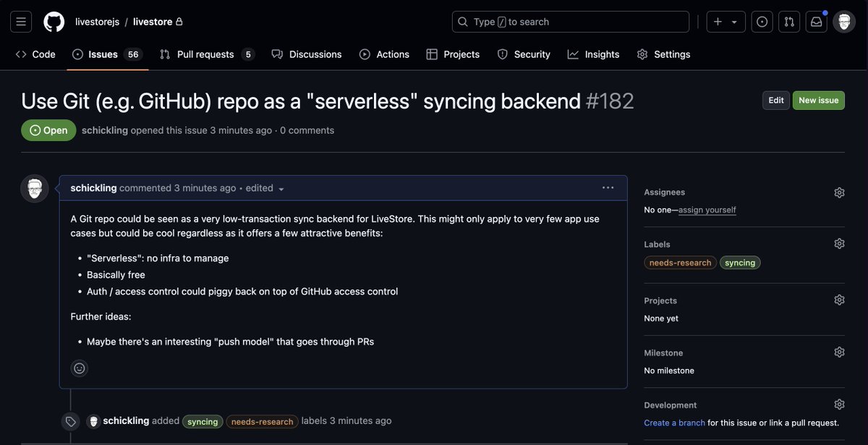Click the 'assign yourself' link
This screenshot has width=868, height=445.
(x=707, y=210)
